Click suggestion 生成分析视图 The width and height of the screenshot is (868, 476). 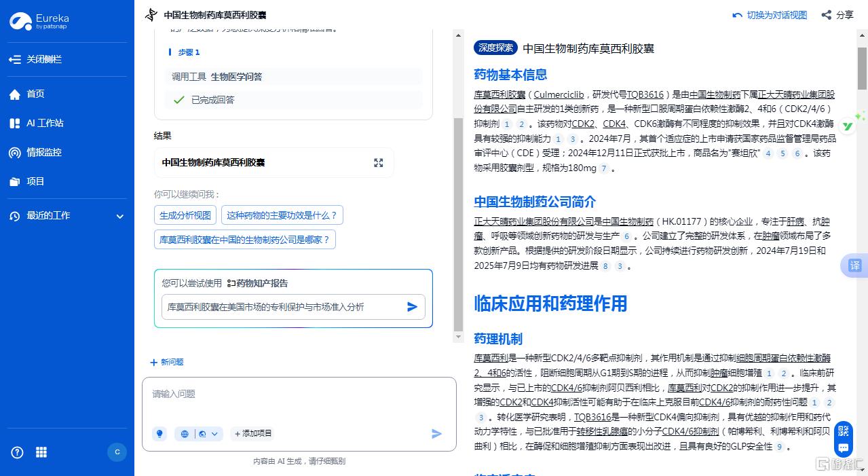click(185, 215)
